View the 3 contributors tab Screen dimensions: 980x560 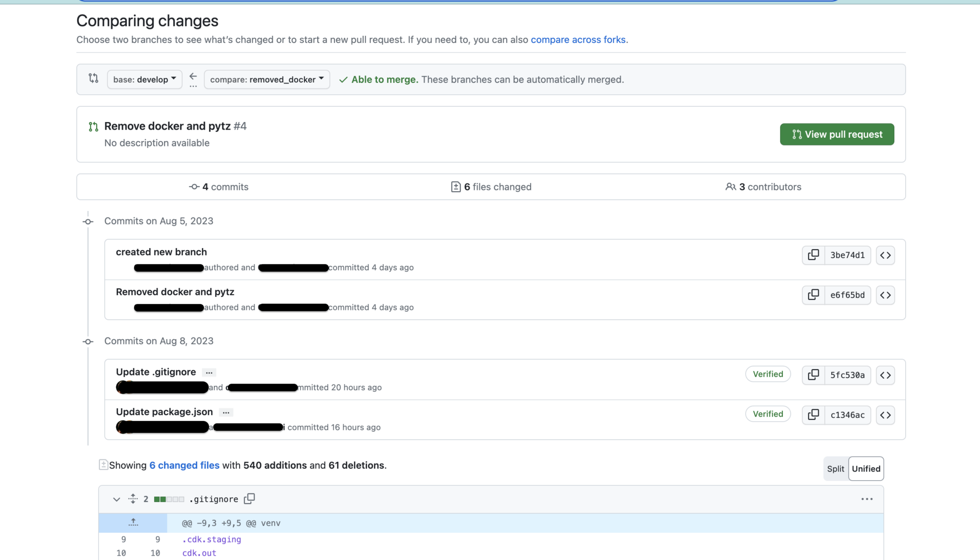coord(764,187)
